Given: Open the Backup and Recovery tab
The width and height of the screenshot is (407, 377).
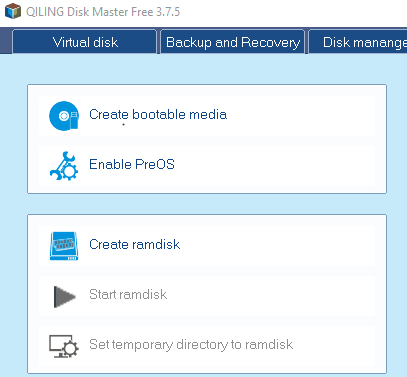Looking at the screenshot, I should [233, 42].
